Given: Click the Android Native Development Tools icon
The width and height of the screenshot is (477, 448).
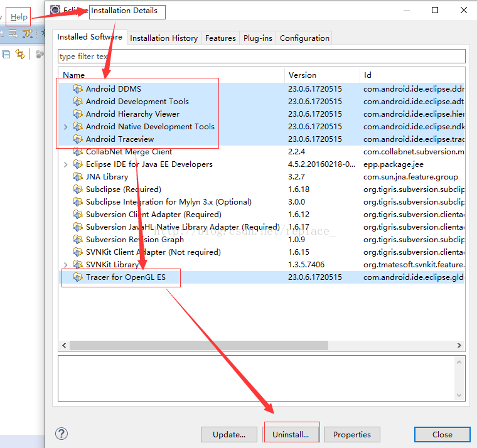Looking at the screenshot, I should (x=78, y=127).
